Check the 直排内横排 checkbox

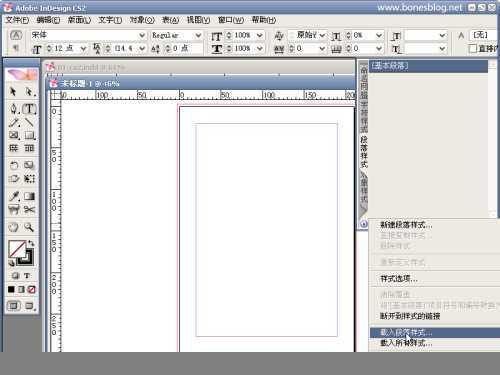coord(472,49)
